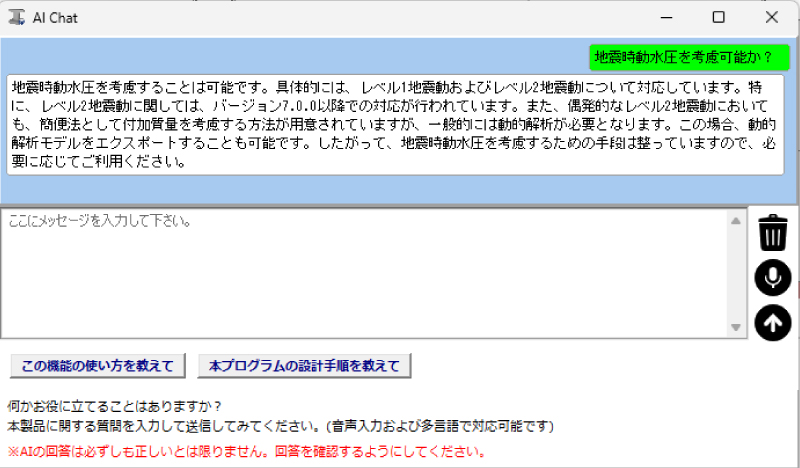
Task: Click the AI answer text box
Action: click(x=395, y=125)
